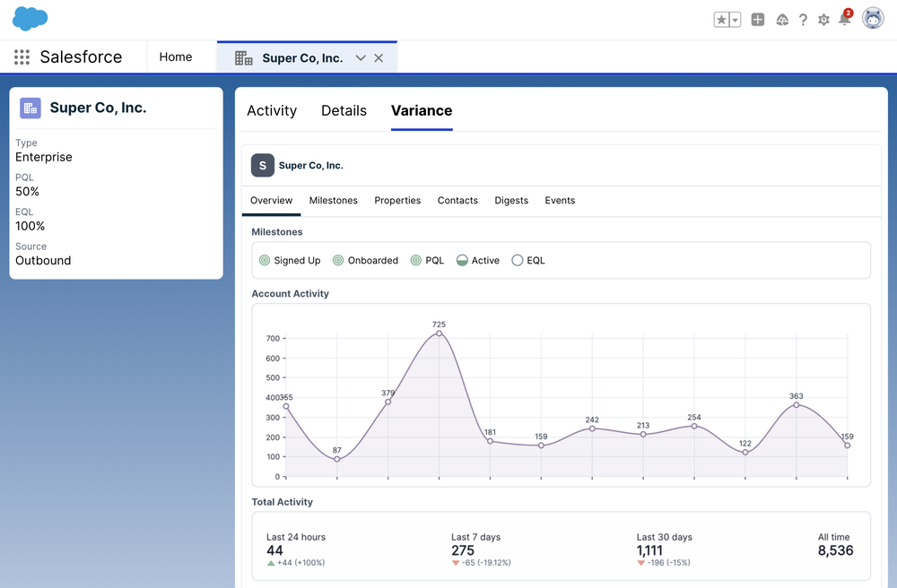
Task: Open the Overview sub-tab
Action: pos(271,201)
